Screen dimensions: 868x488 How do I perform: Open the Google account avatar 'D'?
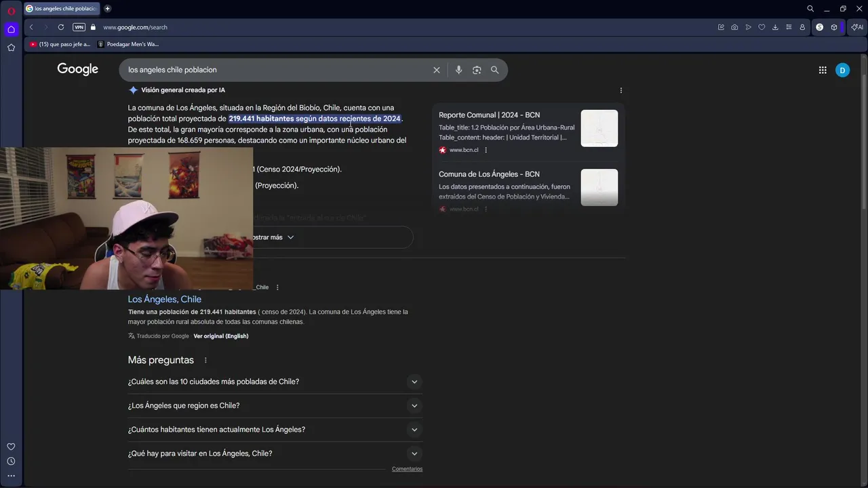point(842,70)
